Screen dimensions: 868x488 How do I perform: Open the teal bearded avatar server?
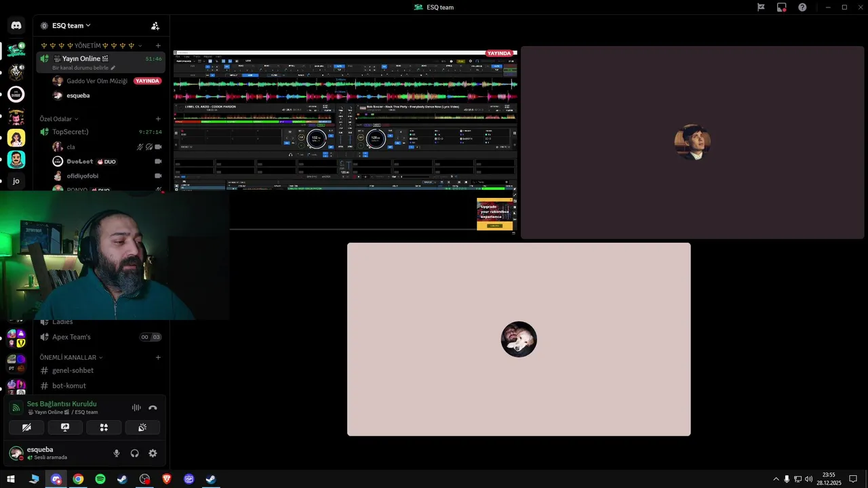tap(16, 159)
